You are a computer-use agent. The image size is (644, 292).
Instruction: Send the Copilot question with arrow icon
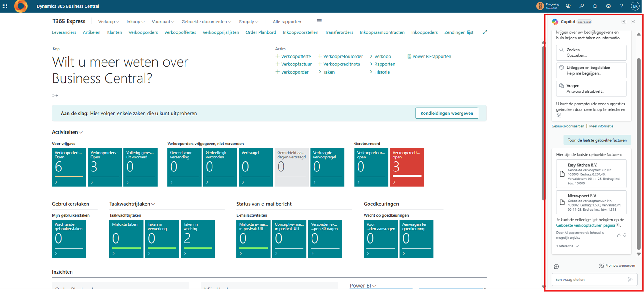(x=630, y=280)
